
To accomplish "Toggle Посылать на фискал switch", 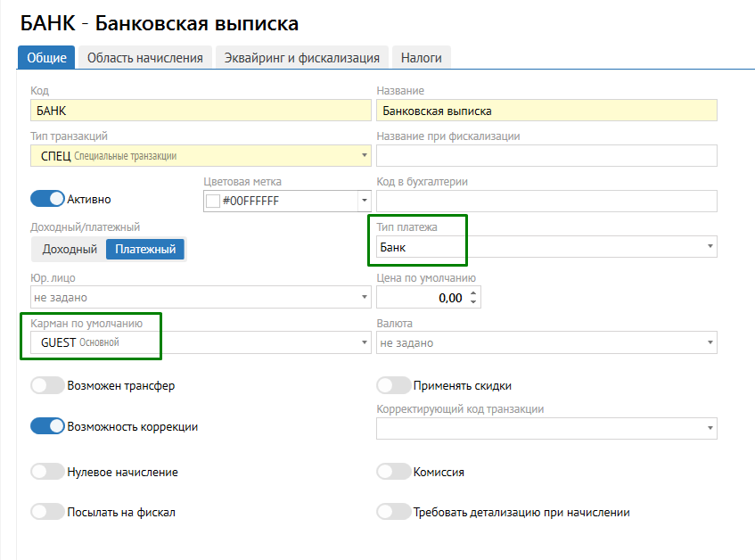I will 48,512.
